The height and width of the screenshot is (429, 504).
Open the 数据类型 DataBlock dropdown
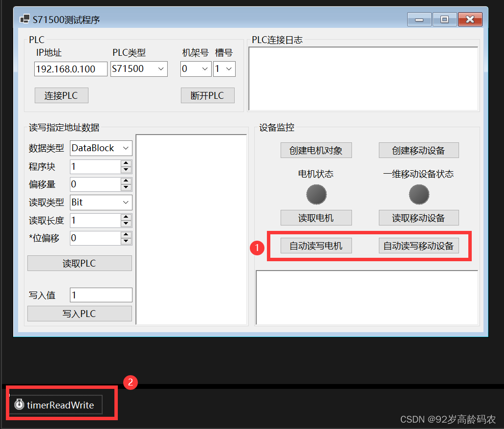click(x=101, y=148)
